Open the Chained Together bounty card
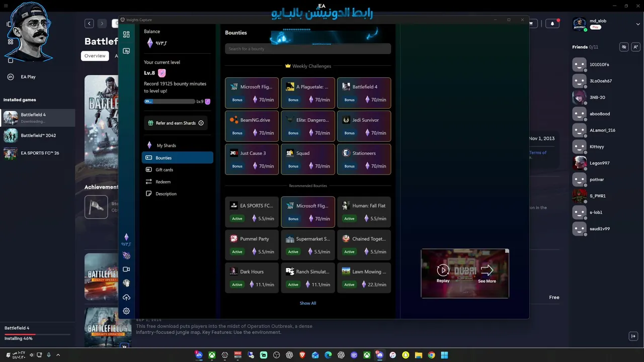 pyautogui.click(x=364, y=245)
